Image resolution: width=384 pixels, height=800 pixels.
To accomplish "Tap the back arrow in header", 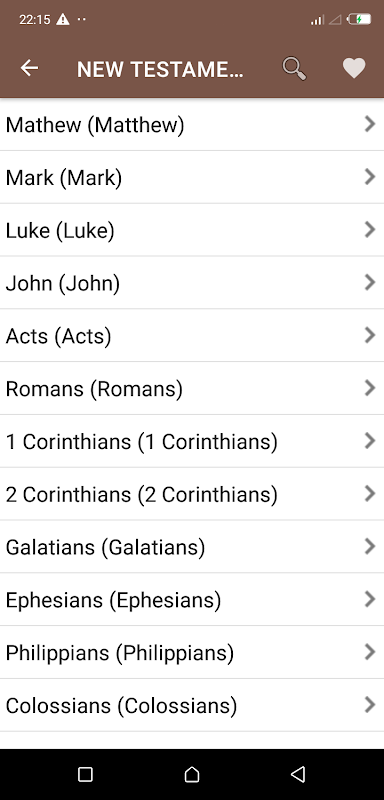I will [x=30, y=68].
